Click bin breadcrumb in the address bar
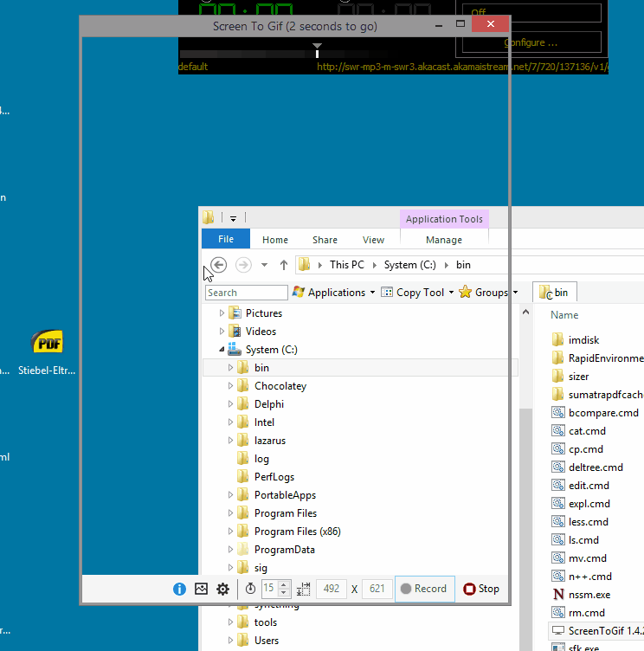 [x=463, y=265]
